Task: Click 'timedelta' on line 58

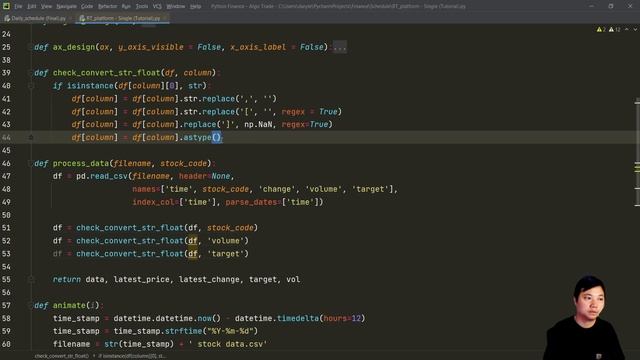Action: pos(298,318)
